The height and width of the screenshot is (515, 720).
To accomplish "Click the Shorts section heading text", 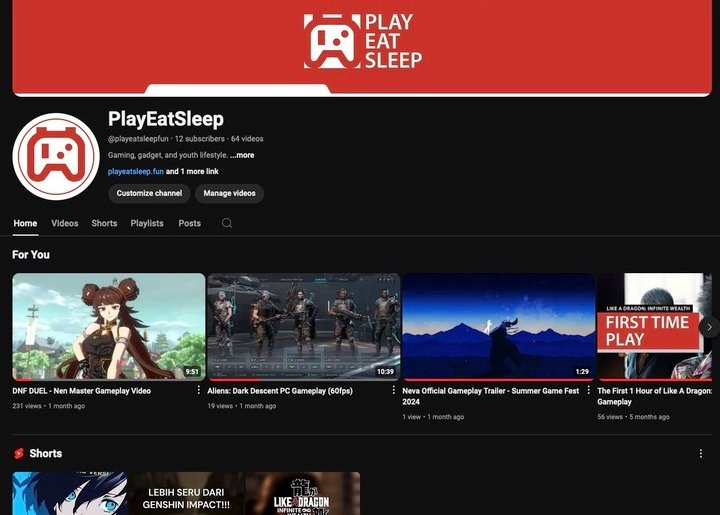I will click(x=46, y=453).
